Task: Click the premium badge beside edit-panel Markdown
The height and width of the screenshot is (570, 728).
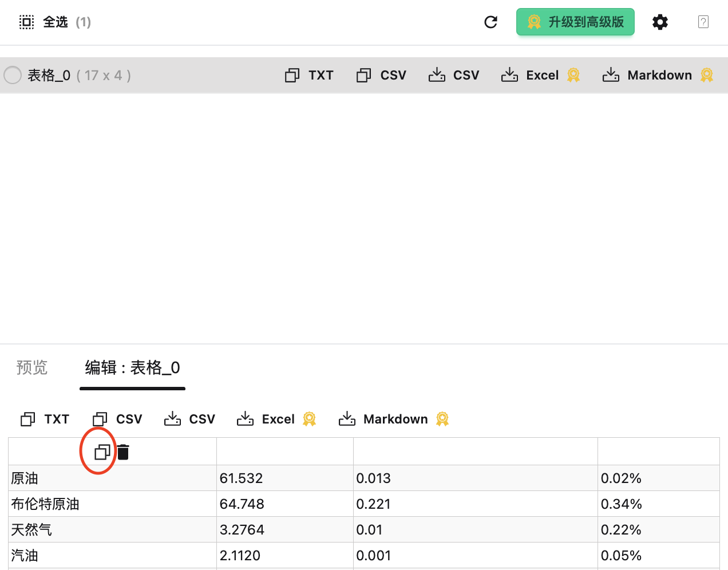Action: (x=442, y=419)
